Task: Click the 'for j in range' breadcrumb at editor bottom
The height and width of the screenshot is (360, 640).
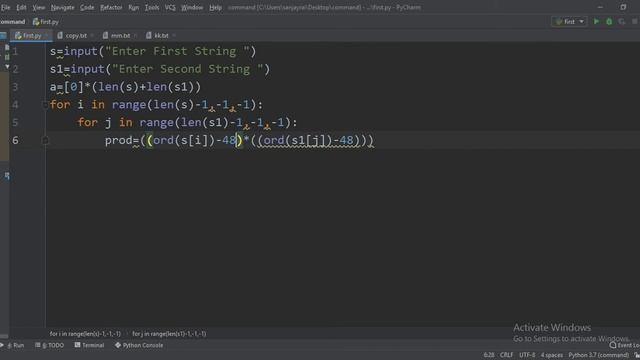Action: [x=169, y=334]
